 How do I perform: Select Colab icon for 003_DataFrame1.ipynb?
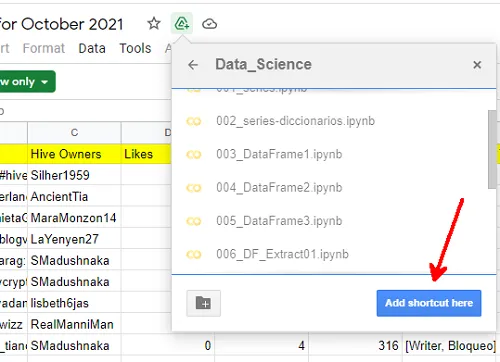[194, 155]
